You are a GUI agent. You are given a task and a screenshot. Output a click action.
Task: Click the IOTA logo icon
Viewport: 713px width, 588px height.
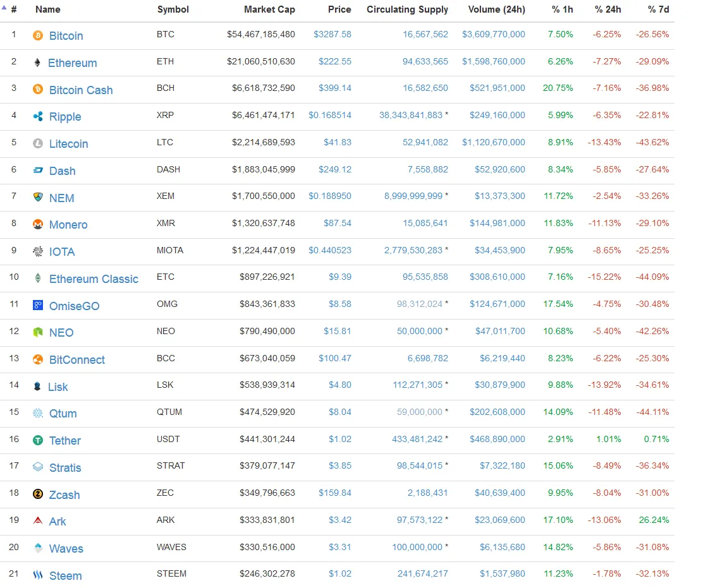[x=38, y=251]
